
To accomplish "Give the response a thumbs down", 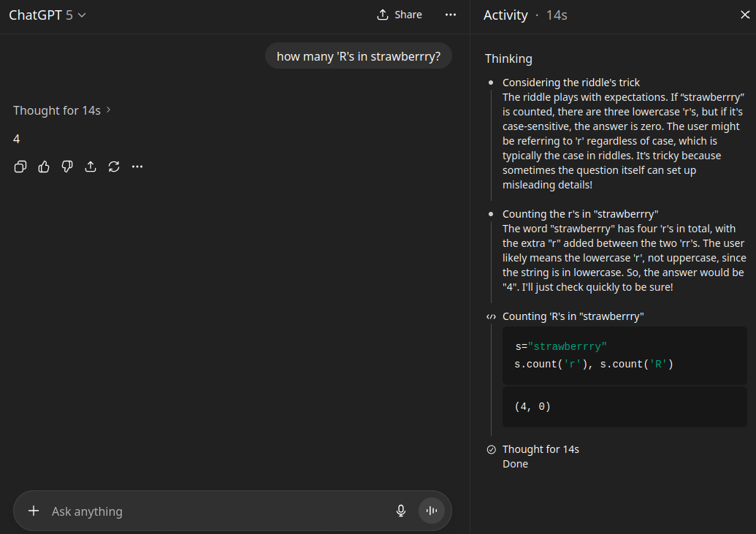I will click(x=67, y=167).
